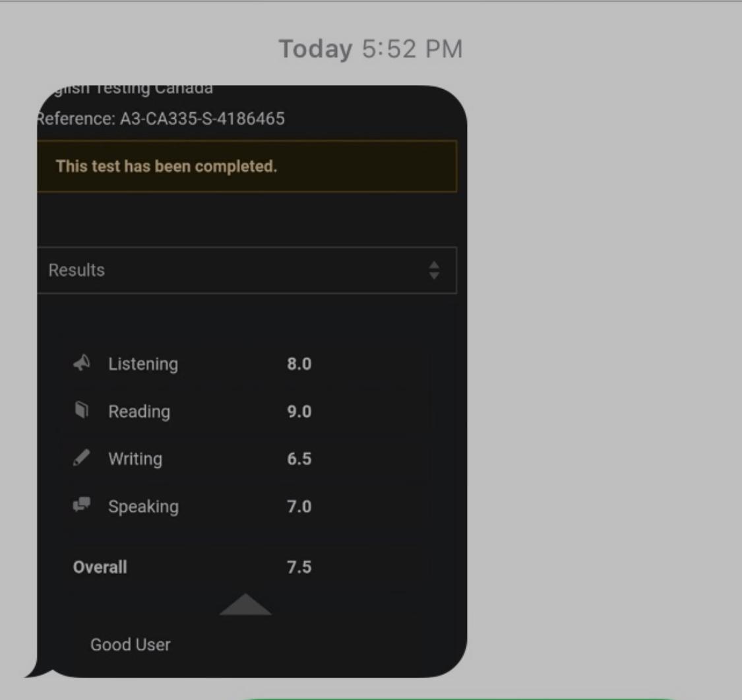742x700 pixels.
Task: Click the Writing pencil icon
Action: click(81, 458)
